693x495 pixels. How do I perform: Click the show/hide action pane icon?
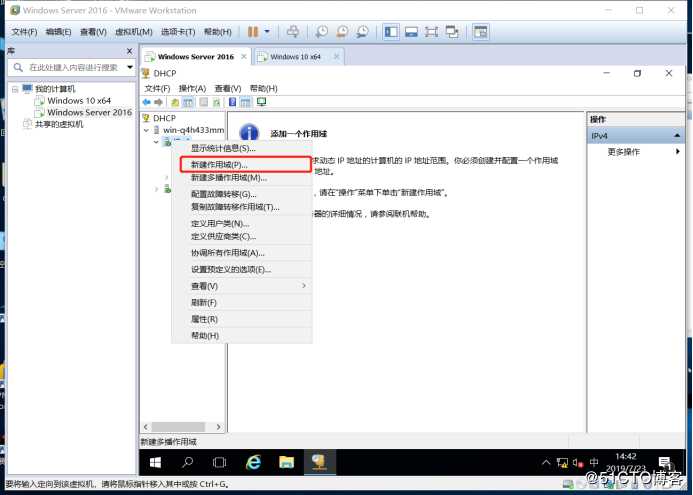tap(245, 103)
